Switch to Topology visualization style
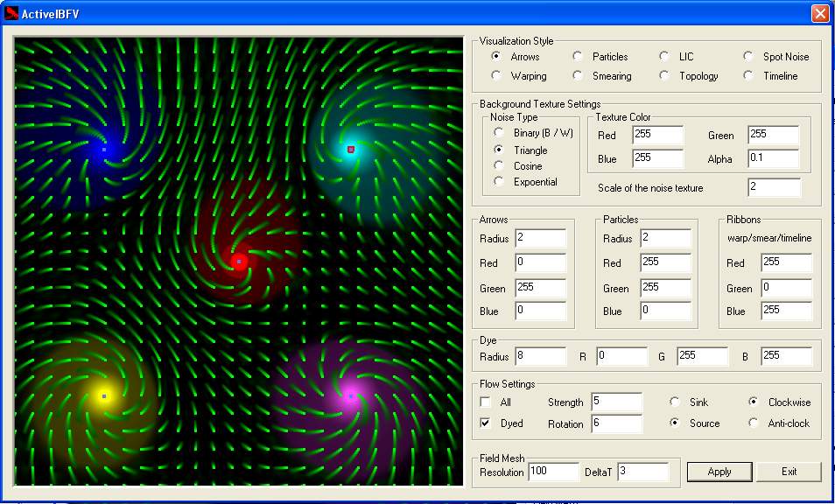Image resolution: width=835 pixels, height=504 pixels. [x=665, y=76]
